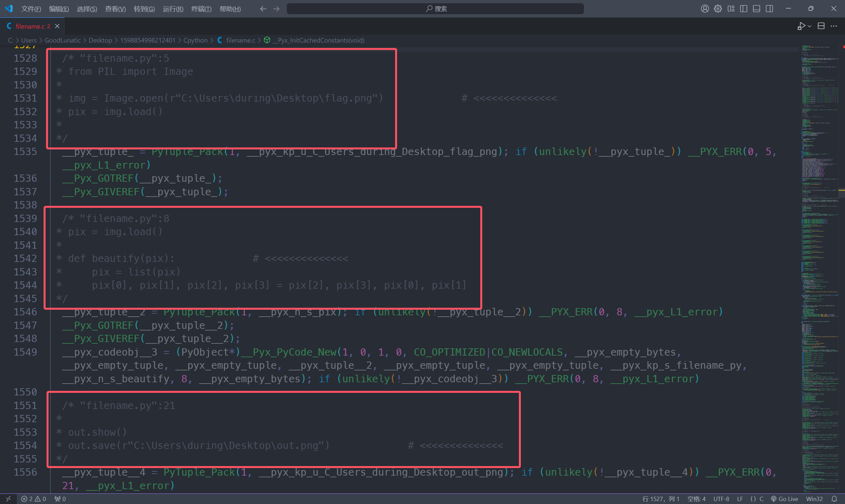Start Go Live server
The height and width of the screenshot is (504, 845).
pos(784,499)
